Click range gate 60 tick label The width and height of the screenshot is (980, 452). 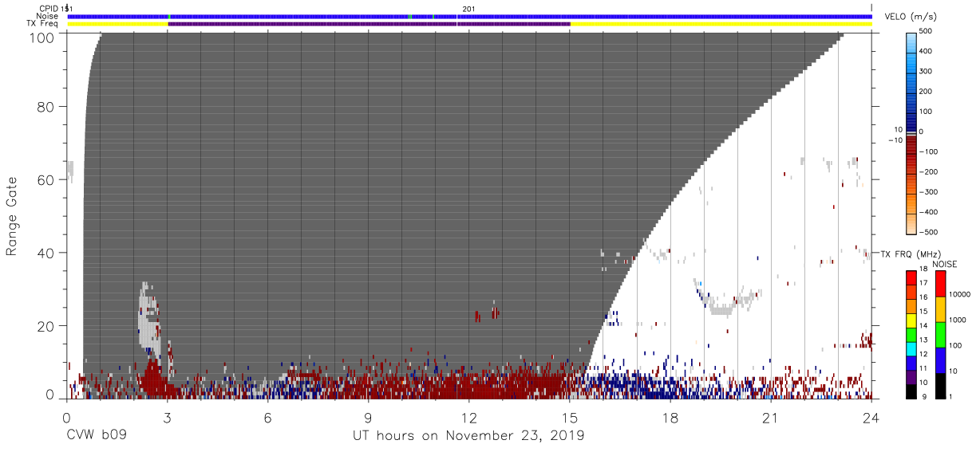pos(45,179)
